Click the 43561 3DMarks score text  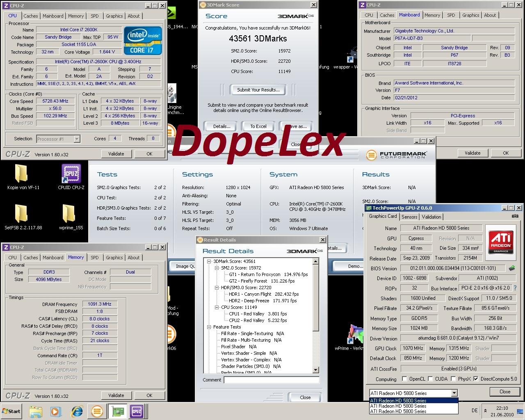[258, 39]
